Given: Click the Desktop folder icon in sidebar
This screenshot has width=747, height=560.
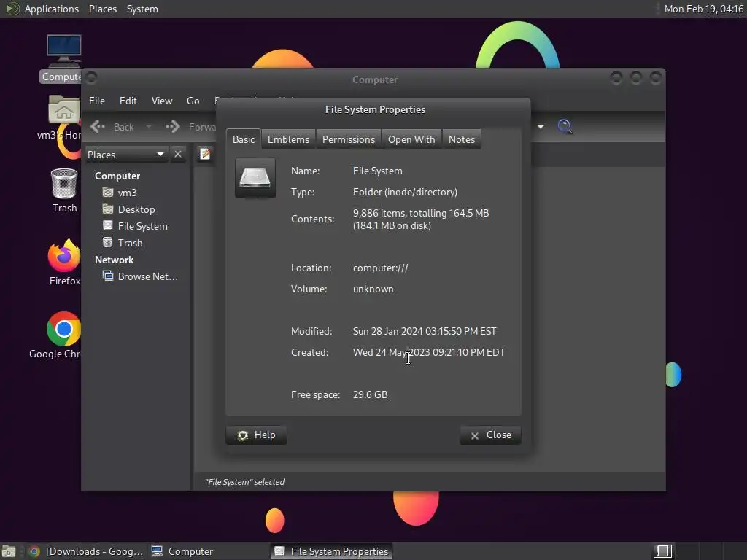Looking at the screenshot, I should click(x=108, y=209).
